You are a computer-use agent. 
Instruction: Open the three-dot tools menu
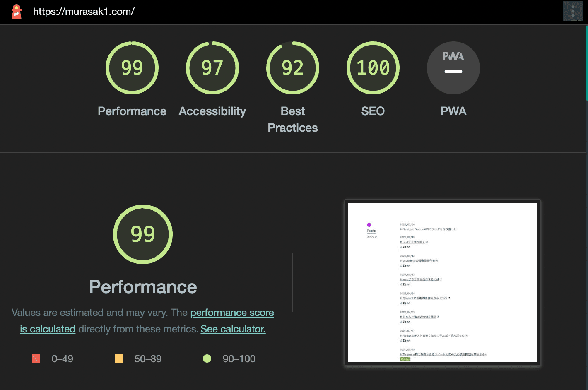[573, 12]
